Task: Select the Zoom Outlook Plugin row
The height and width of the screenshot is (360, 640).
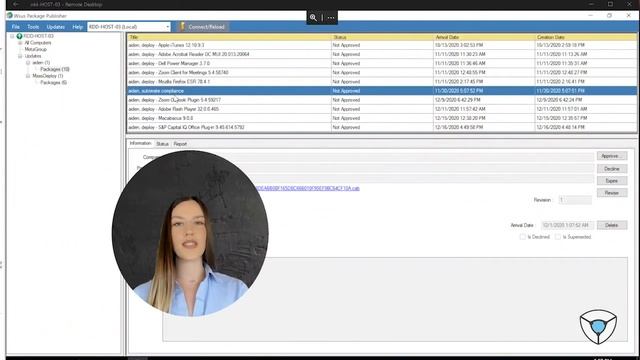Action: pos(382,100)
